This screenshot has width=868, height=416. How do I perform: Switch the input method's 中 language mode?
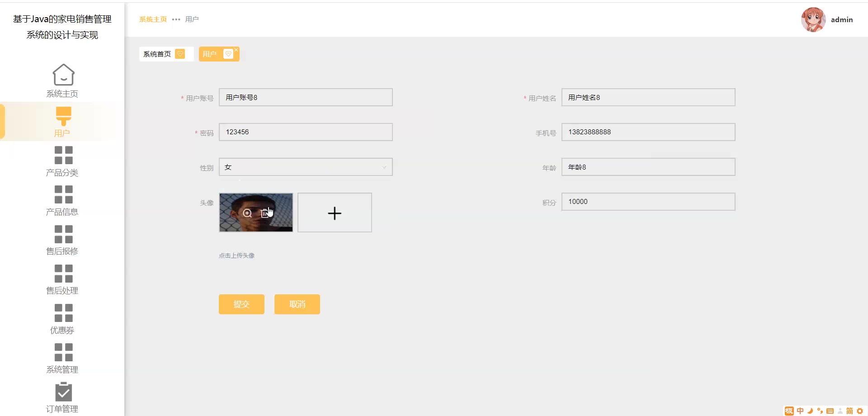pos(800,411)
